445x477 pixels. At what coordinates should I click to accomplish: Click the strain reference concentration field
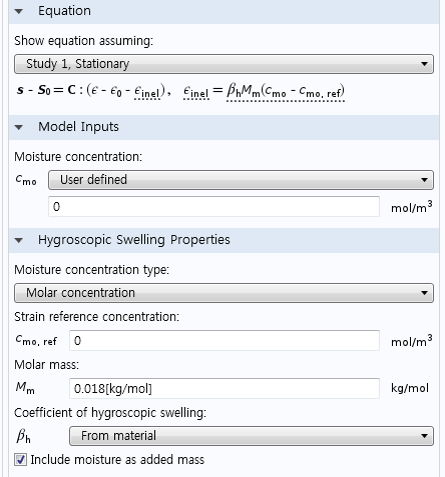pyautogui.click(x=224, y=341)
